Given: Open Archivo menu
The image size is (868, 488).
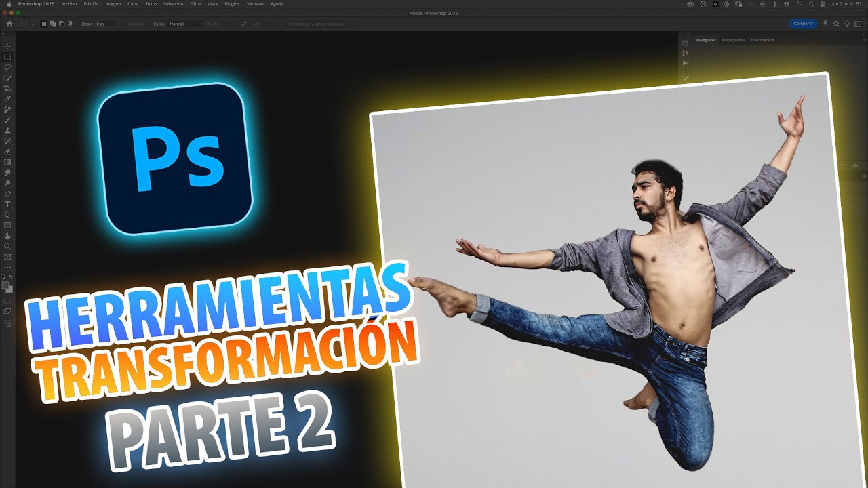Looking at the screenshot, I should [x=68, y=4].
